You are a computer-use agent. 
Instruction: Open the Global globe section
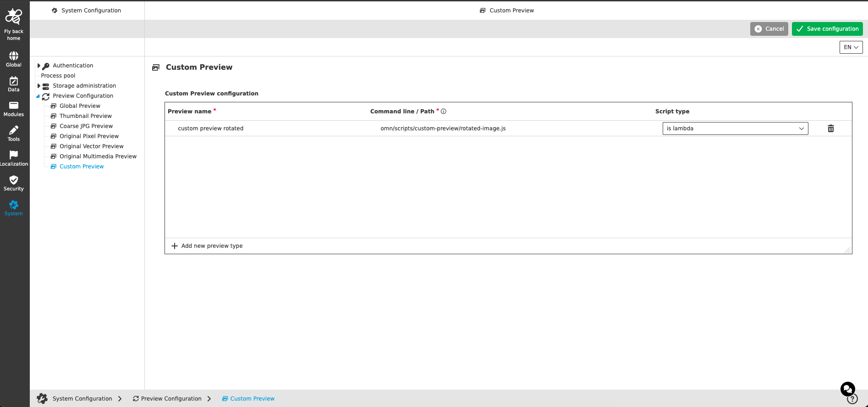[14, 56]
